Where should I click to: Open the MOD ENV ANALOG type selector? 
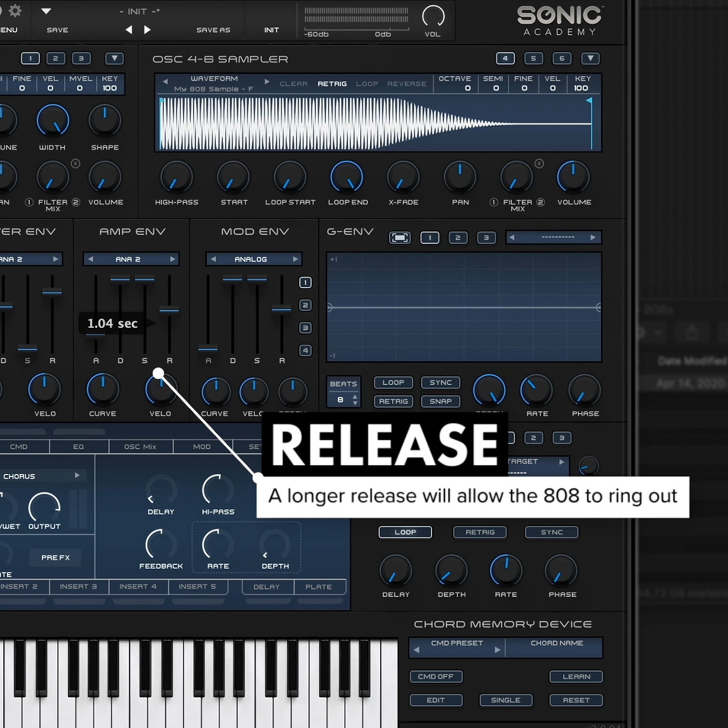click(x=251, y=259)
